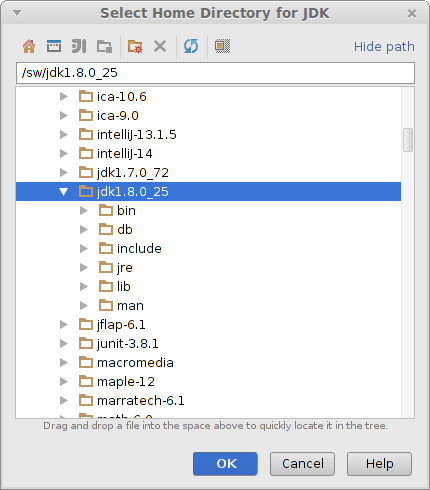
Task: Expand the bin folder arrow
Action: coord(84,211)
